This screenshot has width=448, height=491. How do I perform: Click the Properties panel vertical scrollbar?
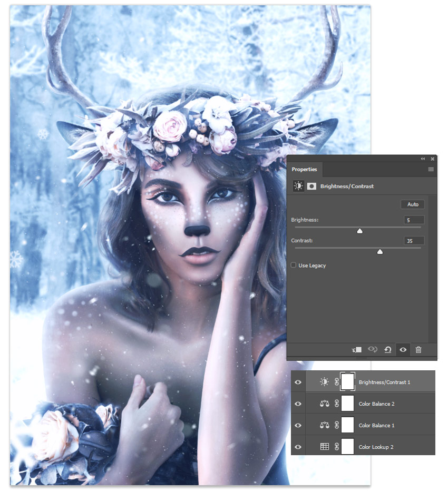pyautogui.click(x=432, y=269)
